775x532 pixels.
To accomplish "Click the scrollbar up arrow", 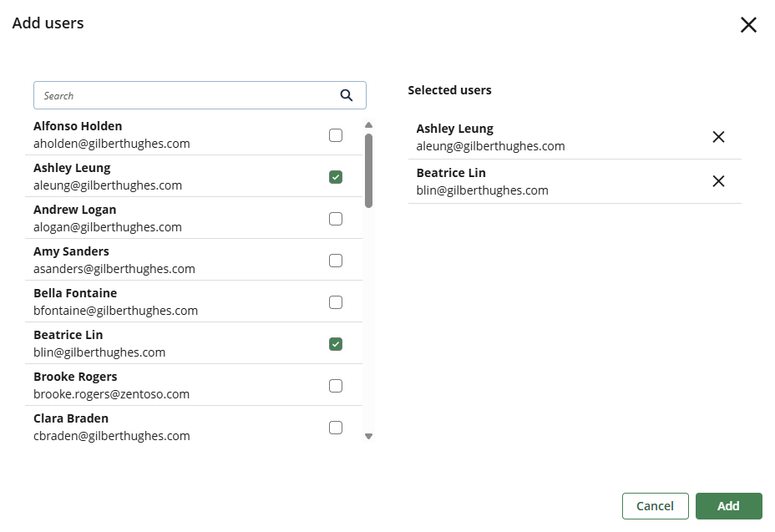I will 368,124.
